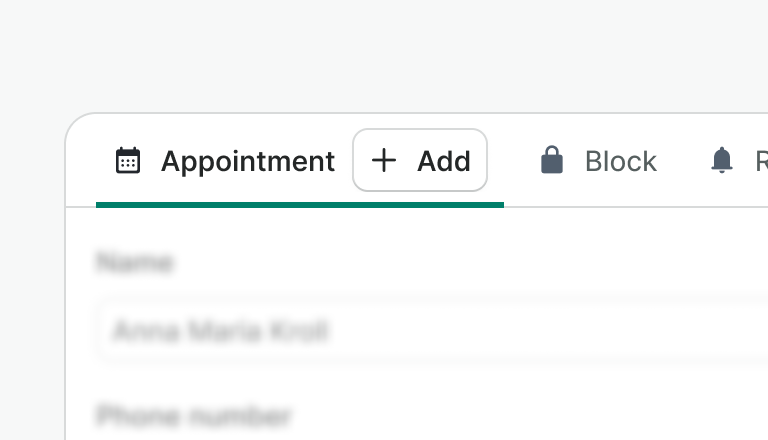Click the Add text label
Screen dimensions: 768x440
click(444, 161)
